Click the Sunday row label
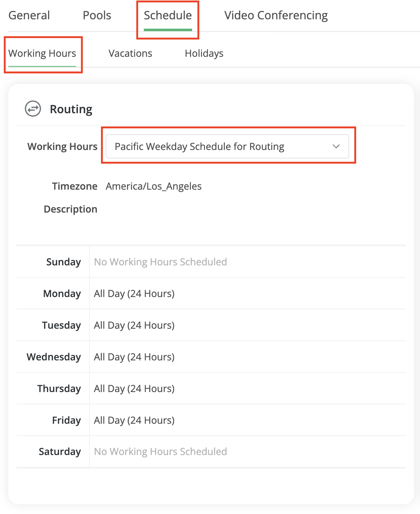This screenshot has width=420, height=514. (63, 262)
